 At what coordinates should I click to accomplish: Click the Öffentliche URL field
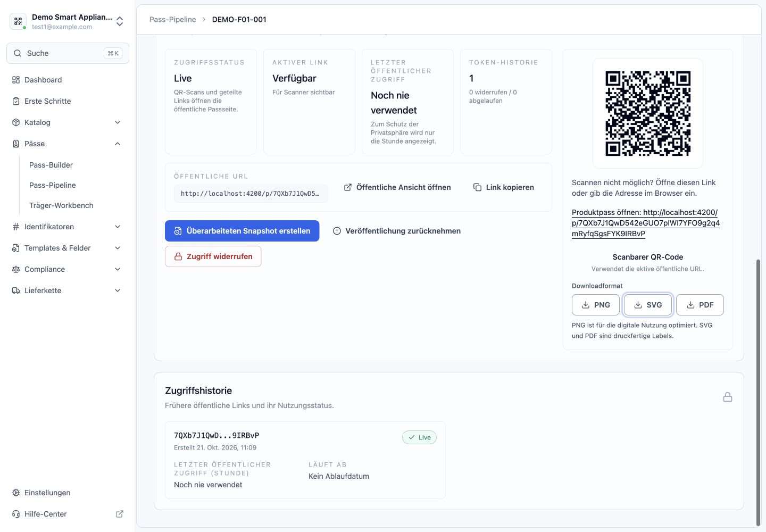[x=251, y=194]
